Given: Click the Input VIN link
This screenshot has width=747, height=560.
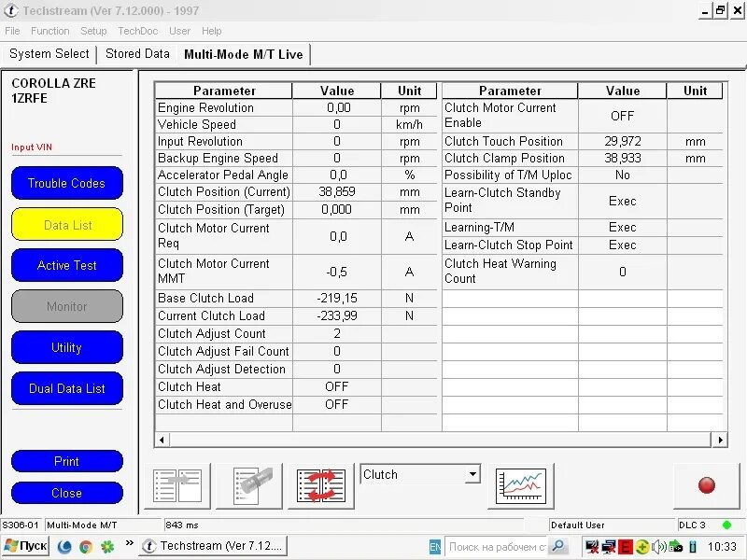Looking at the screenshot, I should click(32, 147).
